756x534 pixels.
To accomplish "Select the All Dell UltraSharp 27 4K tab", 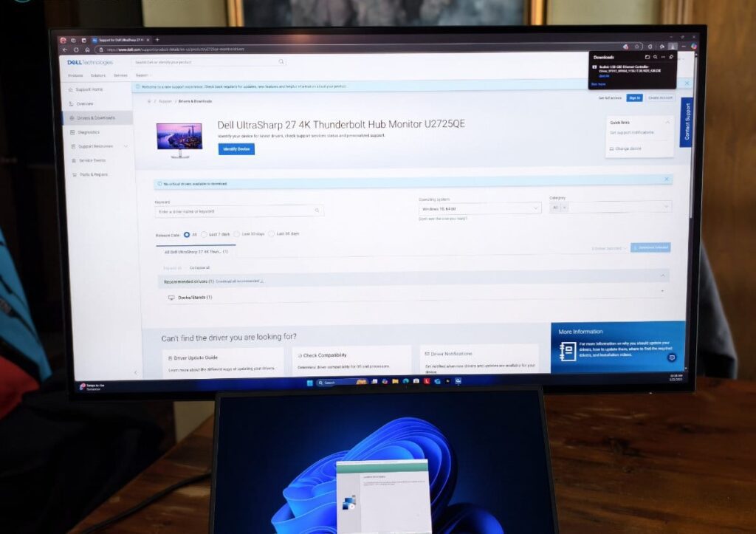I will 196,252.
